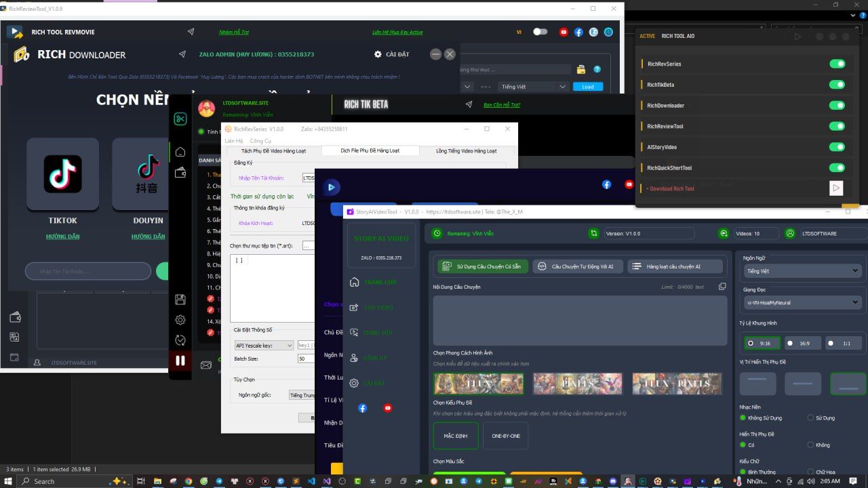Open the Giọng Đọc voice dropdown
The image size is (868, 488).
coord(802,302)
